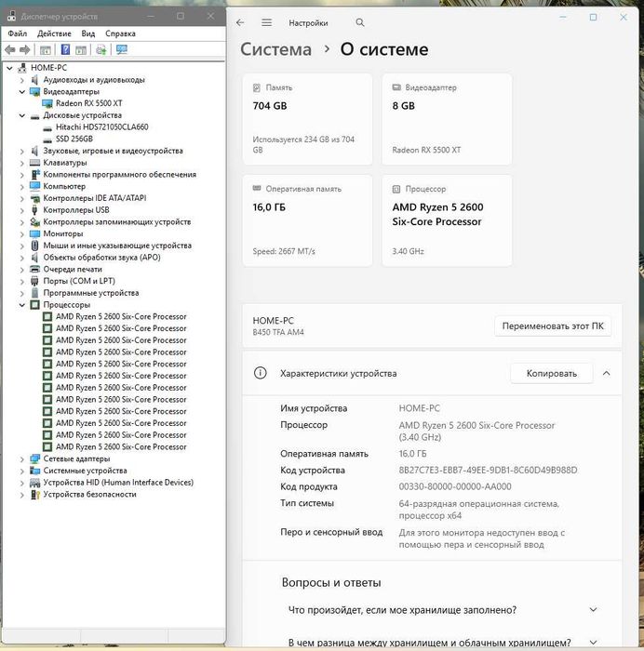Click the Back arrow in Device Manager toolbar
The width and height of the screenshot is (644, 651).
tap(10, 50)
